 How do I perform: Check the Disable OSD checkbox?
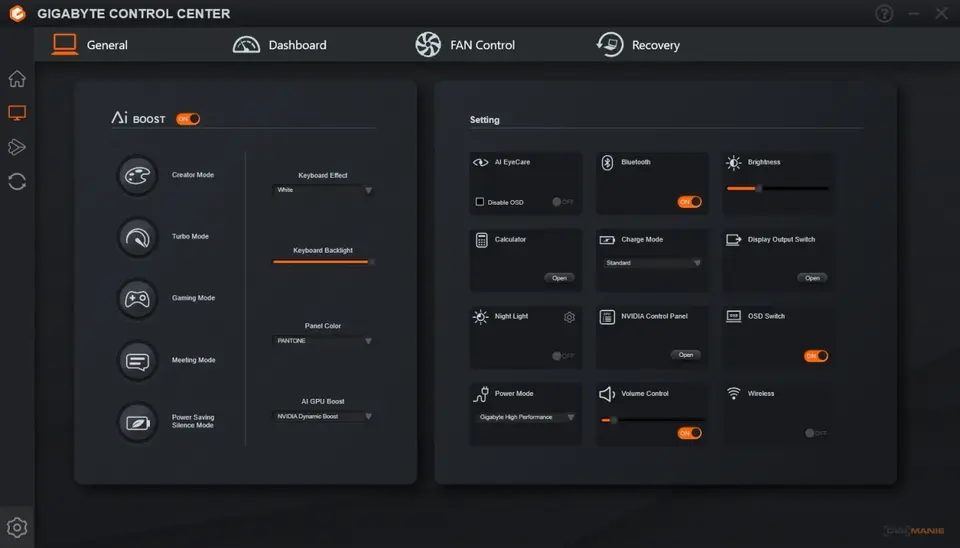[x=480, y=202]
